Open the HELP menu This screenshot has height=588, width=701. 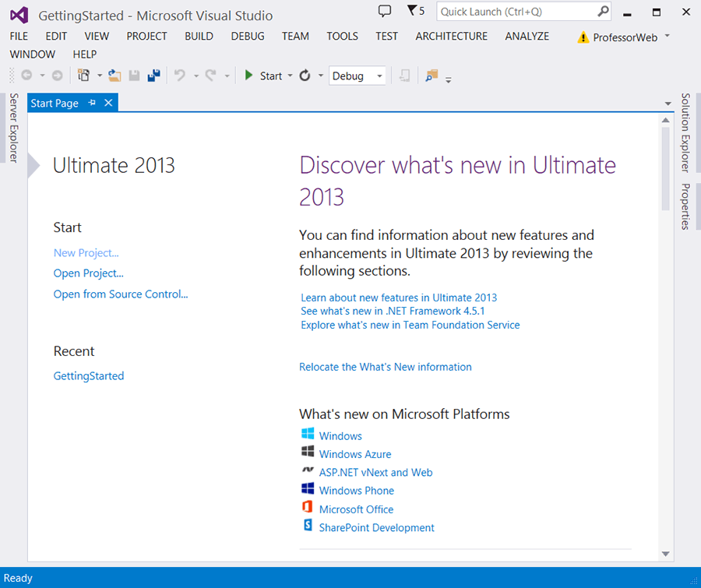pos(84,54)
